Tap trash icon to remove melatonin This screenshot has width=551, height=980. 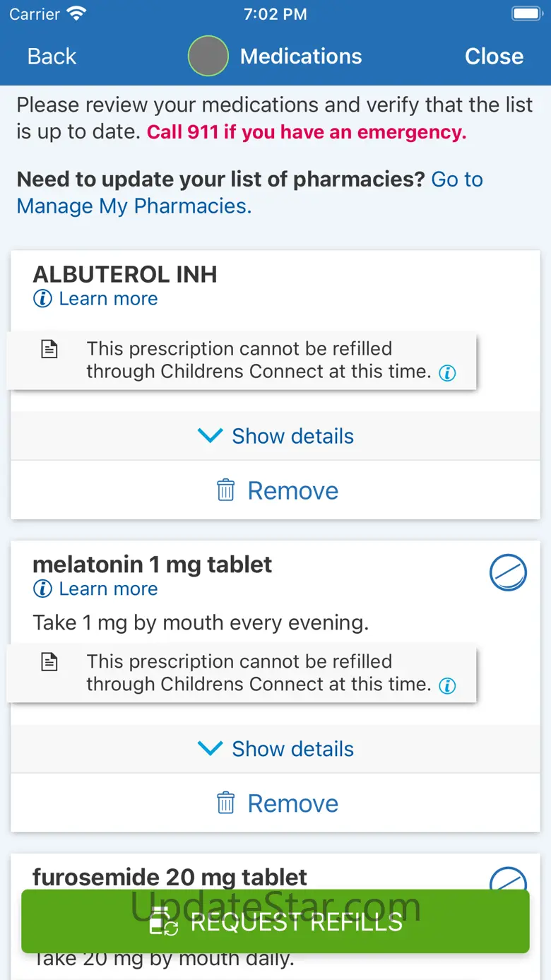[x=225, y=803]
